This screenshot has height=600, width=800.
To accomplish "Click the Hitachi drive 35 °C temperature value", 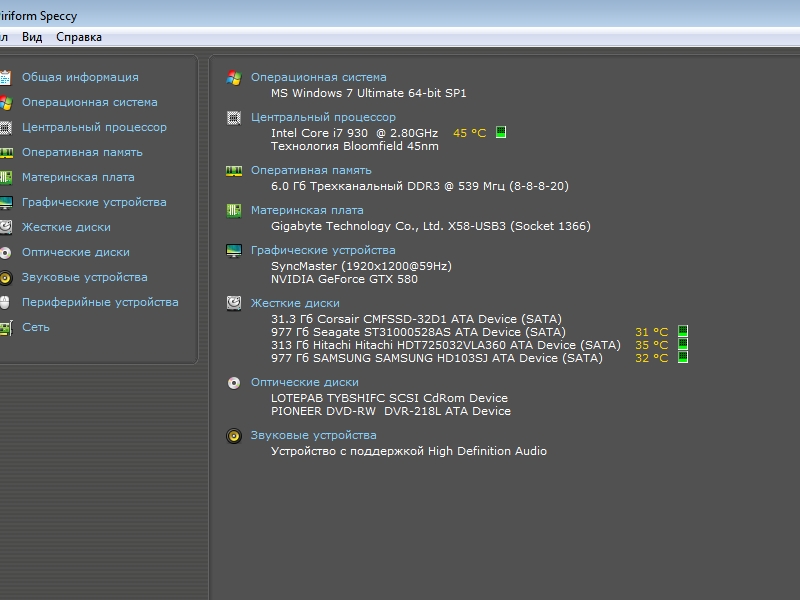I will 651,345.
